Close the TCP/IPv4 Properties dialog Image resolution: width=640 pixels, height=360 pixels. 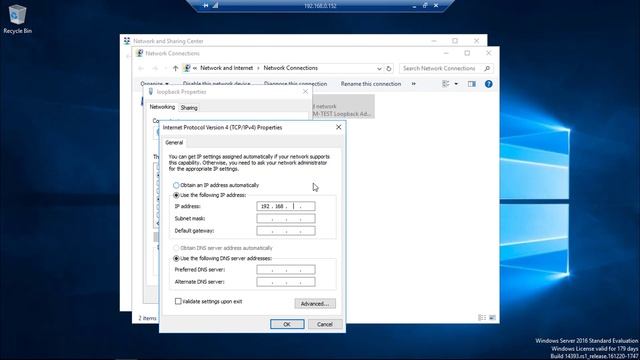click(x=338, y=127)
